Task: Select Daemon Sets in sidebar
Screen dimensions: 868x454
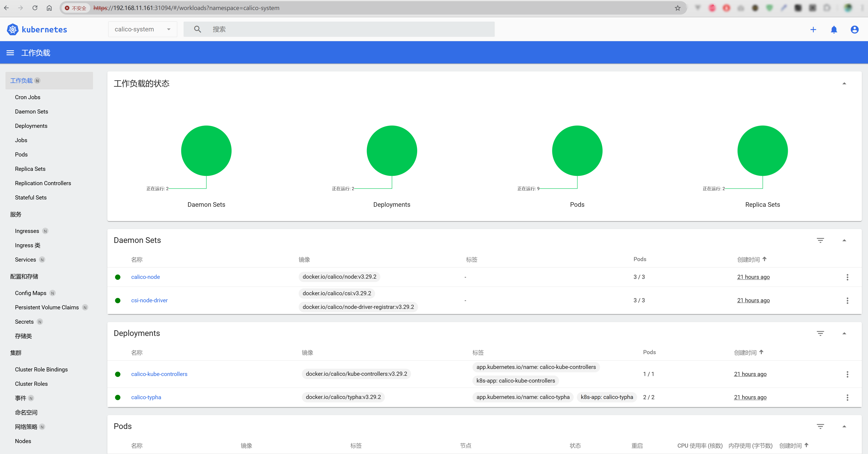Action: pos(31,111)
